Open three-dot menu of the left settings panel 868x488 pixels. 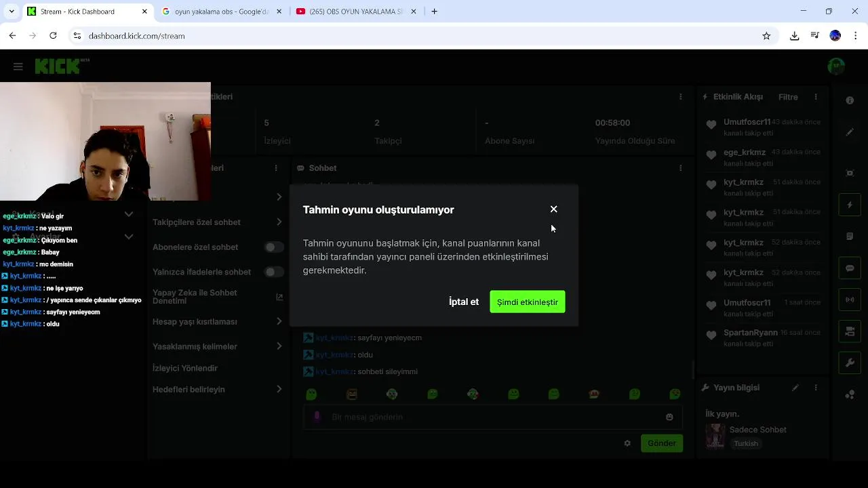click(275, 168)
